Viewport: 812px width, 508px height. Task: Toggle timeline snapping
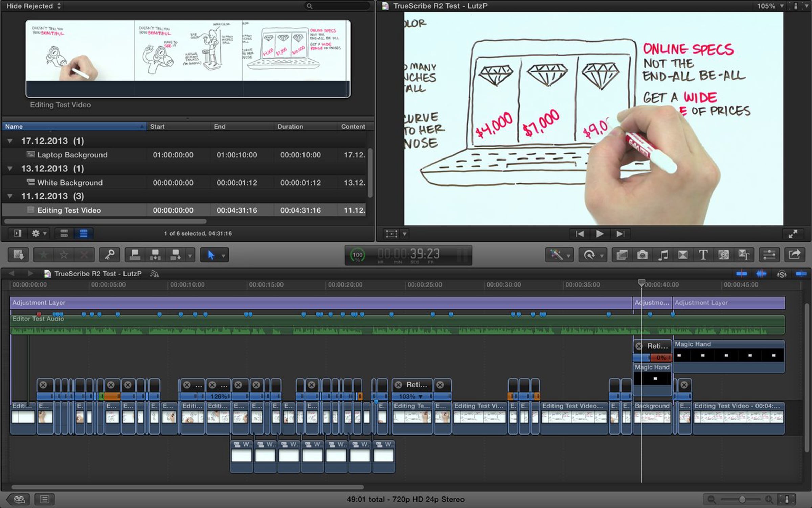[x=801, y=274]
